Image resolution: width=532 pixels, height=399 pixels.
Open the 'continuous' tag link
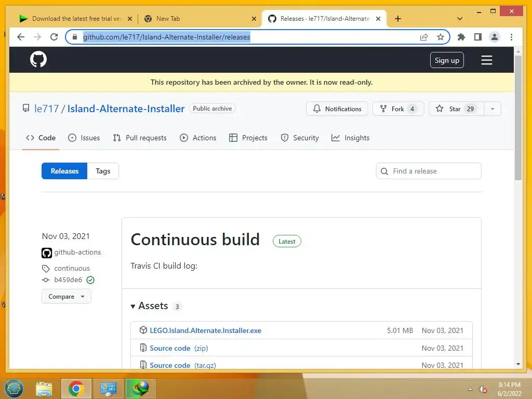coord(72,268)
